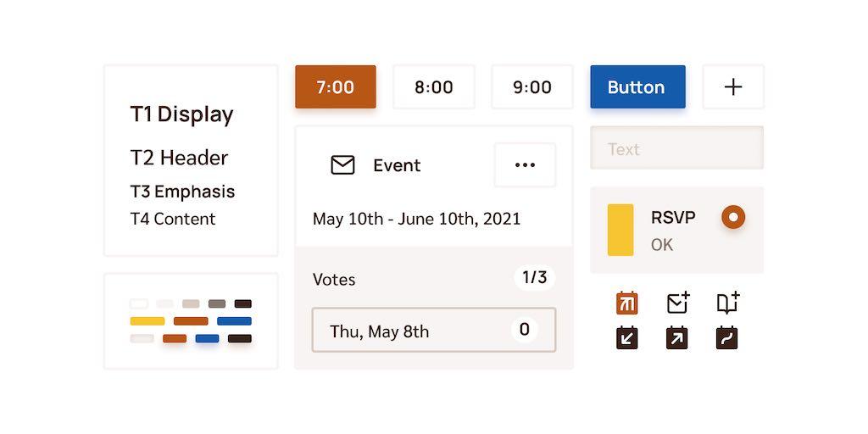The image size is (868, 434).
Task: Select the 7:00 time slot
Action: click(336, 87)
